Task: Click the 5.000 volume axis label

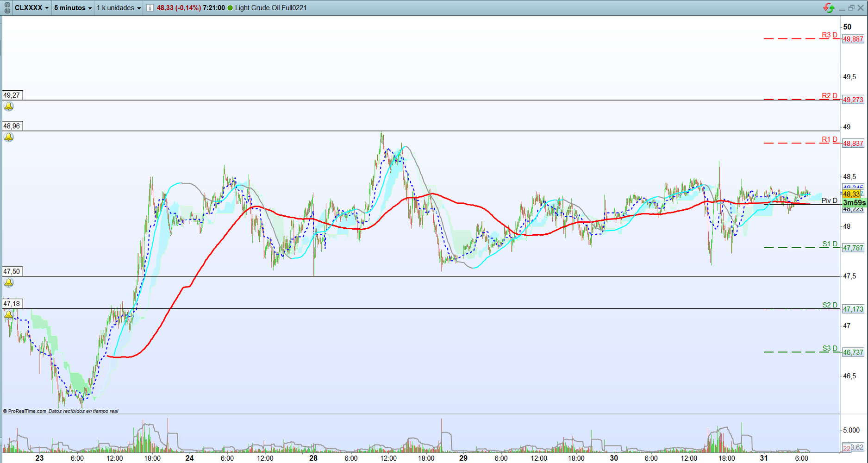Action: [851, 430]
